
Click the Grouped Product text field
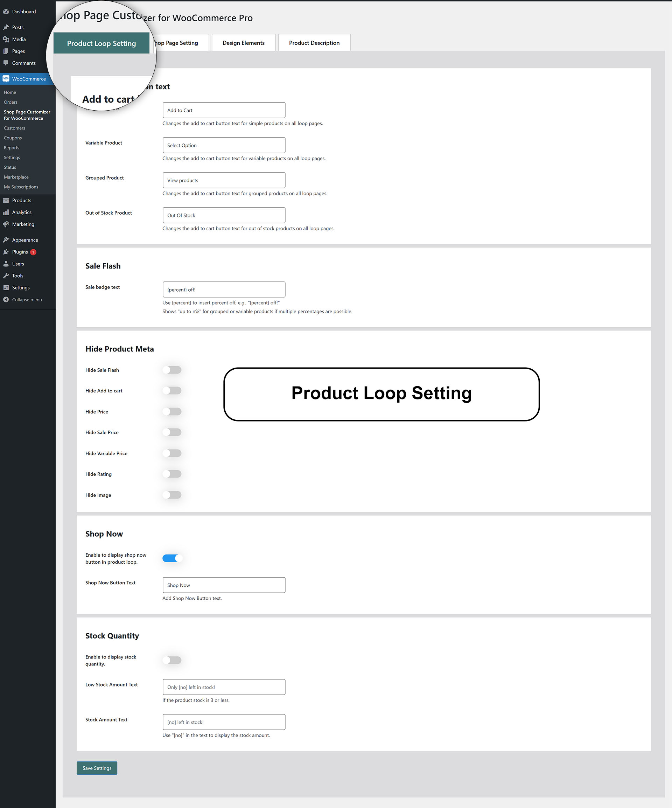coord(224,180)
